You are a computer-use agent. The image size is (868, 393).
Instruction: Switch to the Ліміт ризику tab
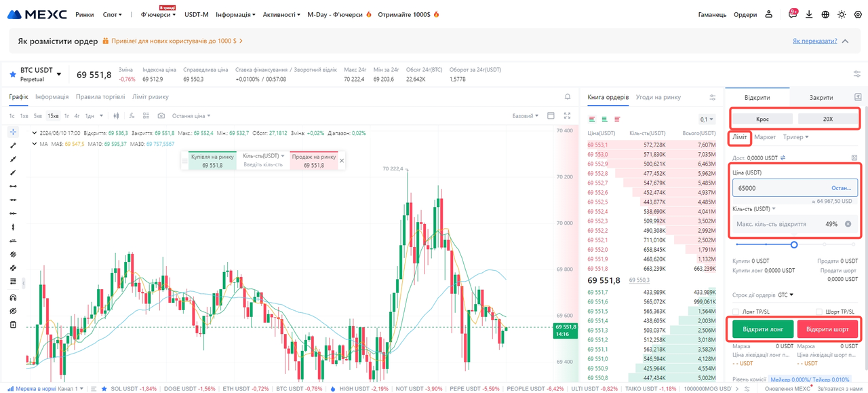[x=151, y=97]
